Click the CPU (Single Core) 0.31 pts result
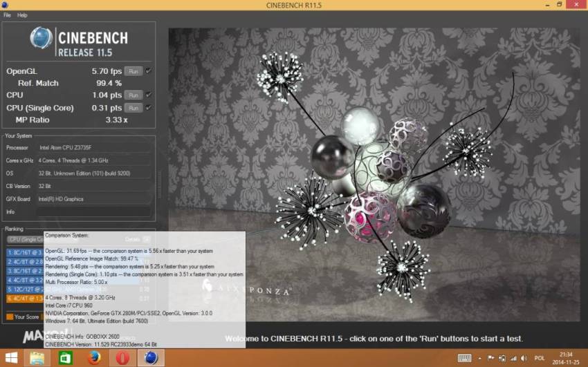Screen dimensions: 588x367 (107, 108)
